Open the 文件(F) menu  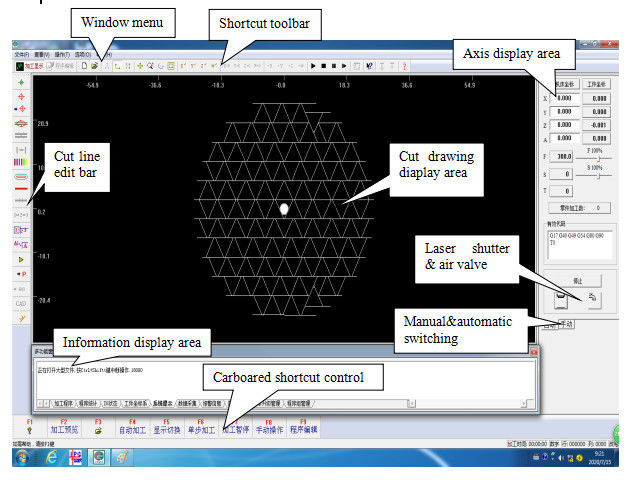pyautogui.click(x=20, y=54)
